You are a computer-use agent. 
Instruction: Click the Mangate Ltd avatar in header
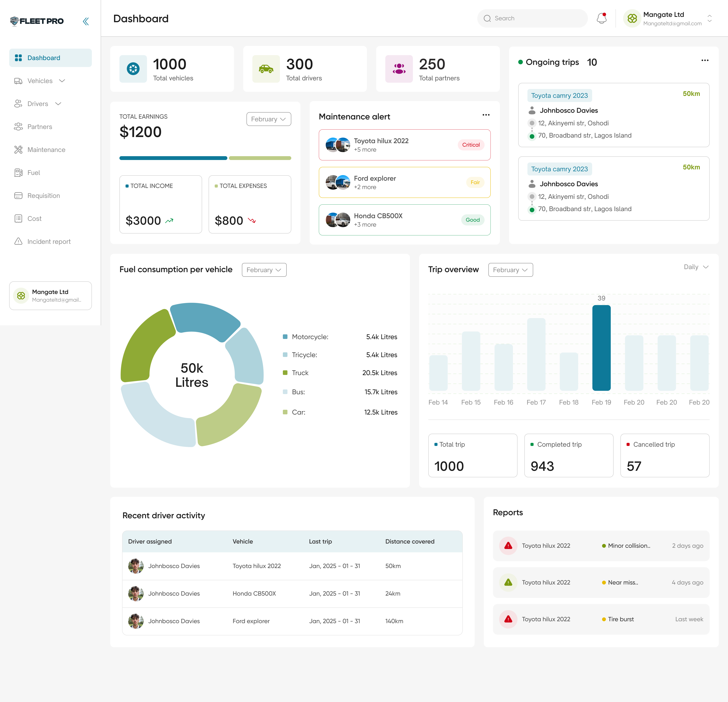click(x=632, y=18)
